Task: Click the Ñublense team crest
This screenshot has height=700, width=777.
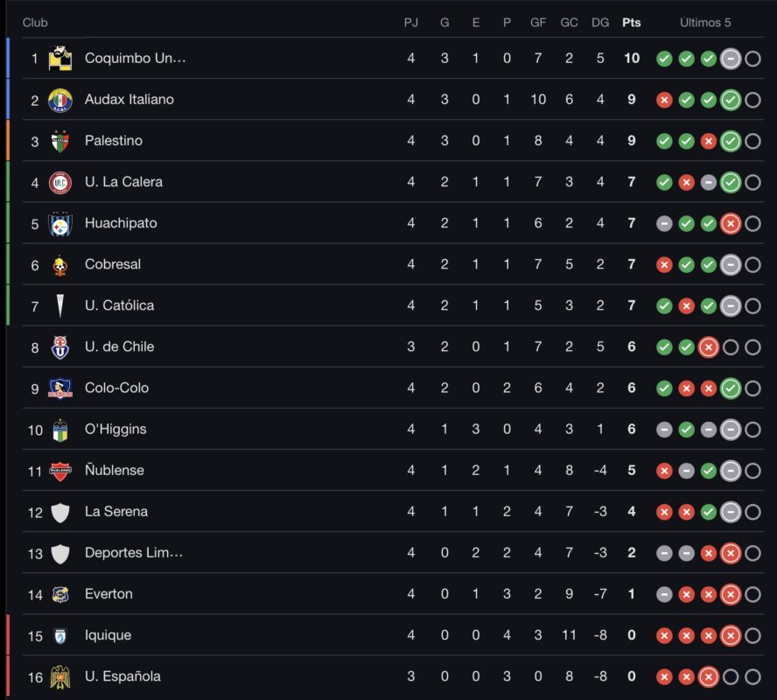Action: pyautogui.click(x=59, y=471)
